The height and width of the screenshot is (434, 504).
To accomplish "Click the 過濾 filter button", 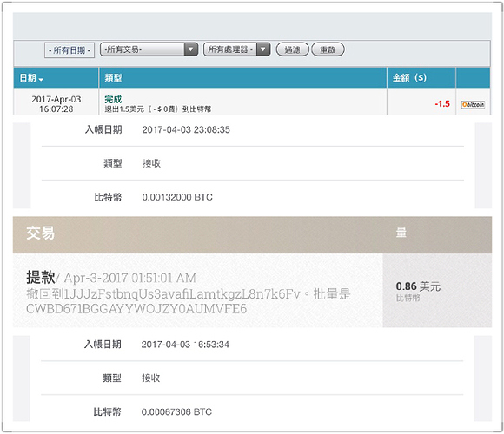I will pos(292,49).
